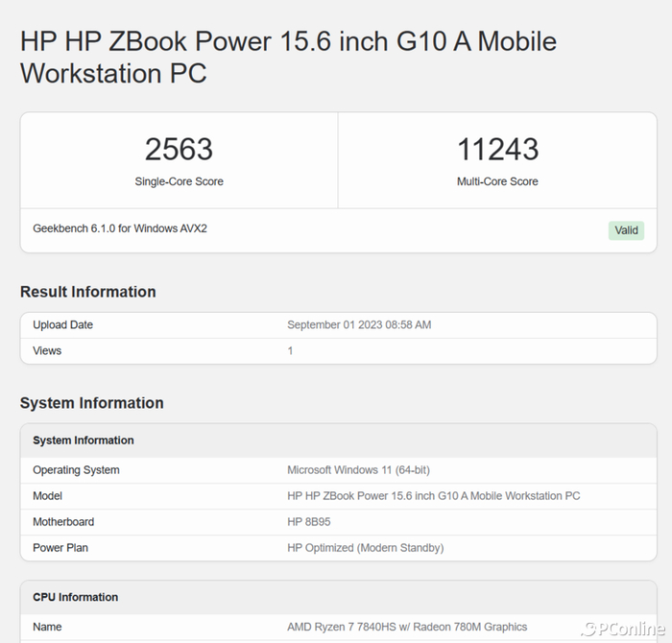Select the 11243 multi-core score value
The height and width of the screenshot is (643, 672).
497,149
